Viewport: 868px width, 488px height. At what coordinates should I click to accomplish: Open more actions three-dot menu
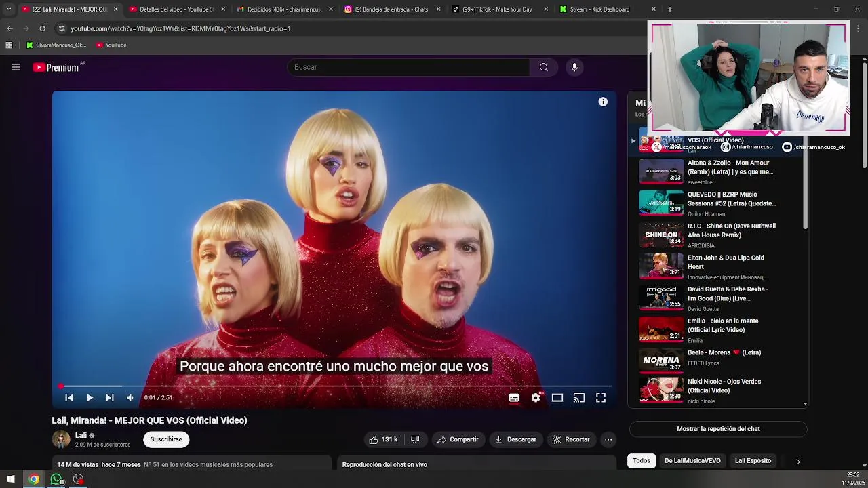pos(608,439)
